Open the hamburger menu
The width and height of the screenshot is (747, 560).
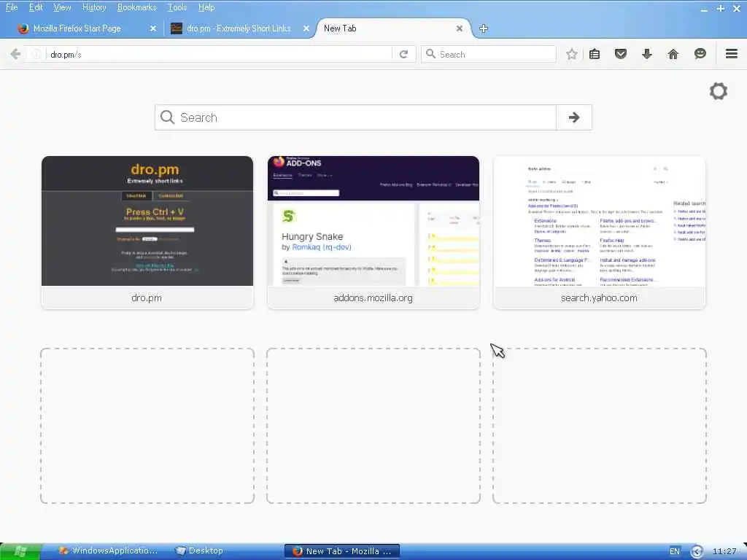[x=731, y=54]
